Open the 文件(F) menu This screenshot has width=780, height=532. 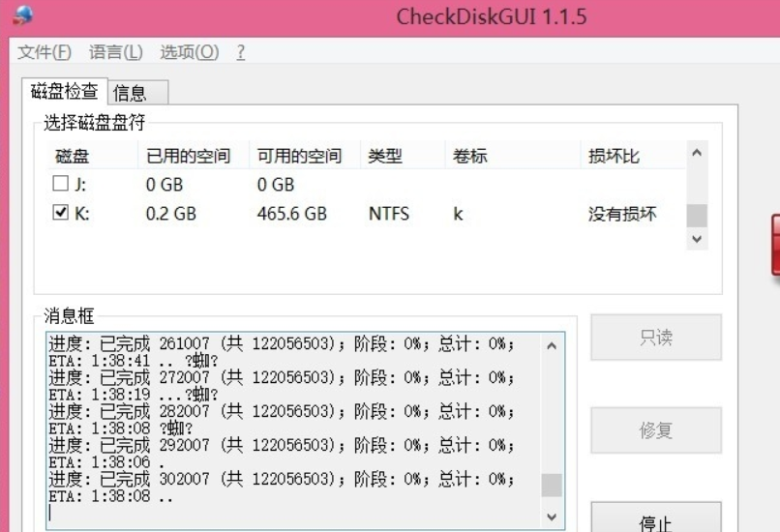[45, 52]
